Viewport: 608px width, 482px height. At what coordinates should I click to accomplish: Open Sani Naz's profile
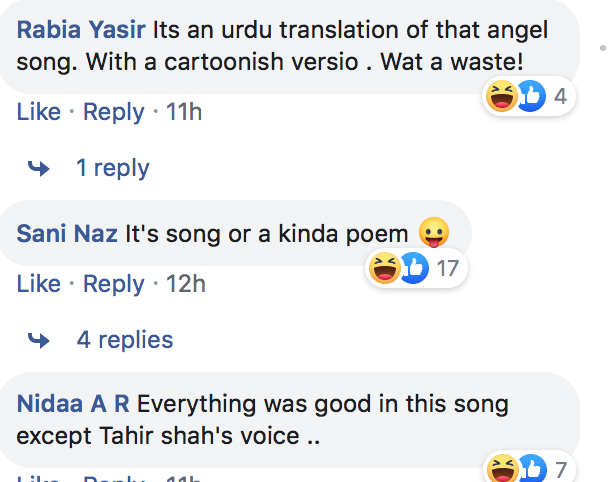tap(67, 234)
